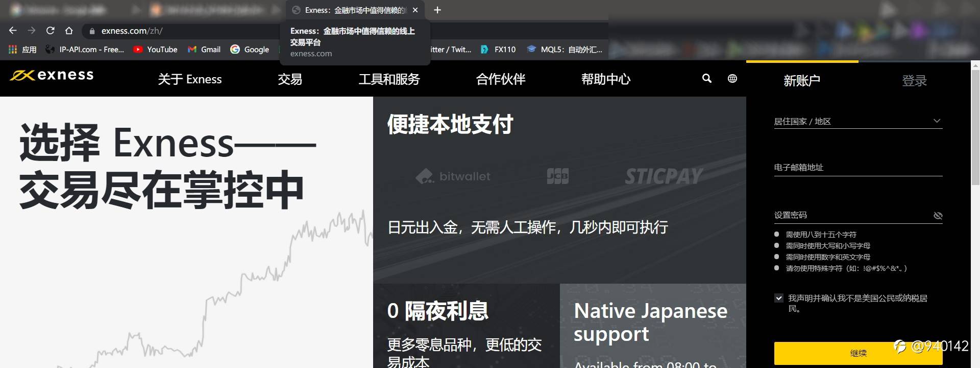Click the 0 隔夜利息 card heading
The image size is (980, 368).
pos(437,311)
